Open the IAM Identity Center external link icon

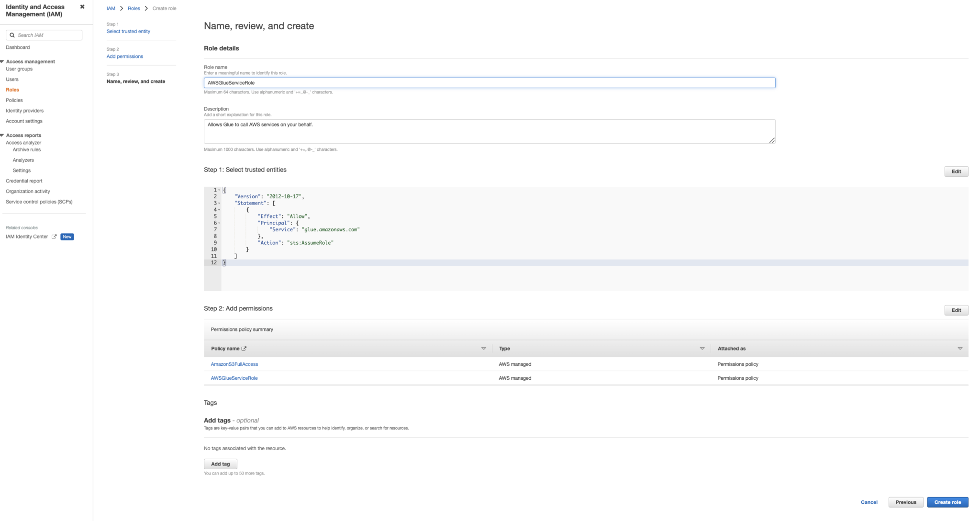tap(54, 237)
